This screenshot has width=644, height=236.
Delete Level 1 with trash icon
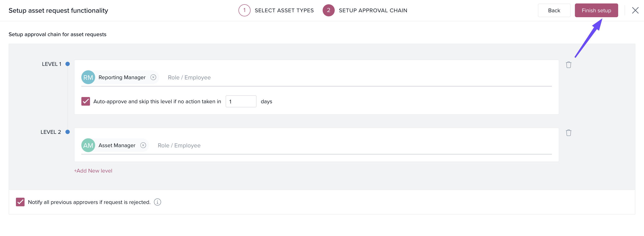(x=568, y=65)
